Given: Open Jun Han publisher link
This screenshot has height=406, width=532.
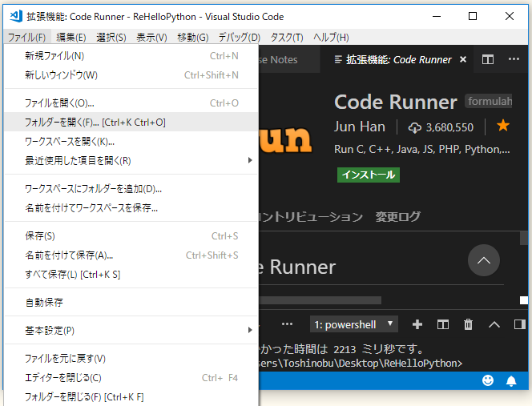Looking at the screenshot, I should [x=360, y=127].
